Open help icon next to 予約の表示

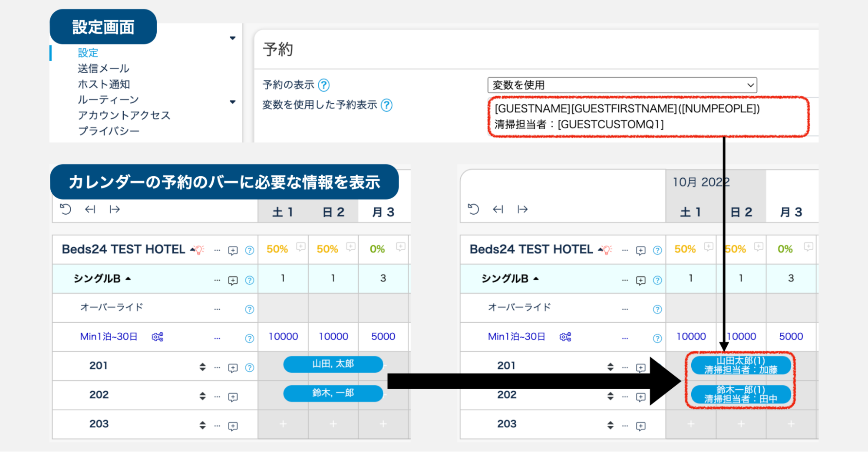[x=324, y=85]
